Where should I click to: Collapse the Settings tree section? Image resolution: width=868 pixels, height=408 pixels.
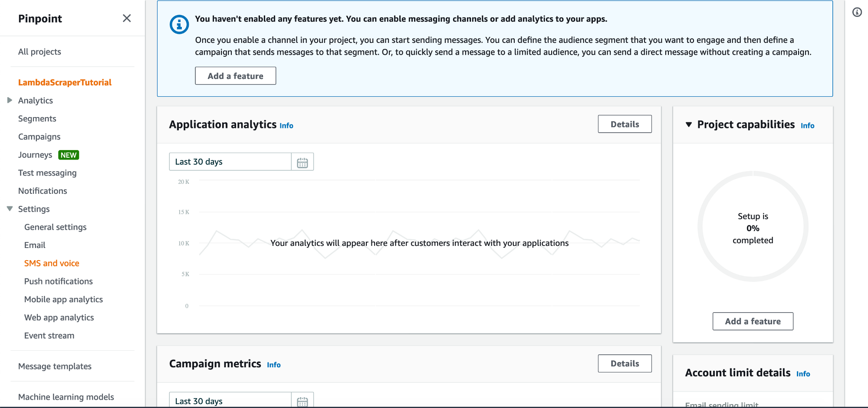click(x=10, y=209)
